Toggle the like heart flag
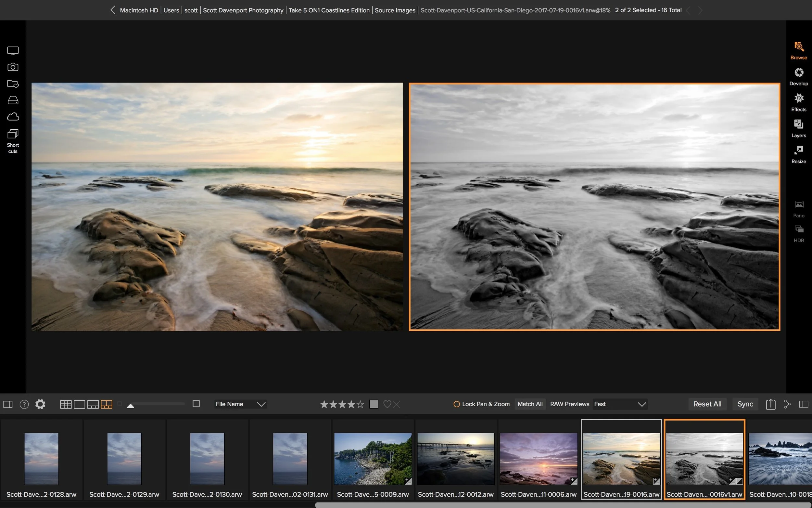The image size is (812, 508). tap(387, 404)
